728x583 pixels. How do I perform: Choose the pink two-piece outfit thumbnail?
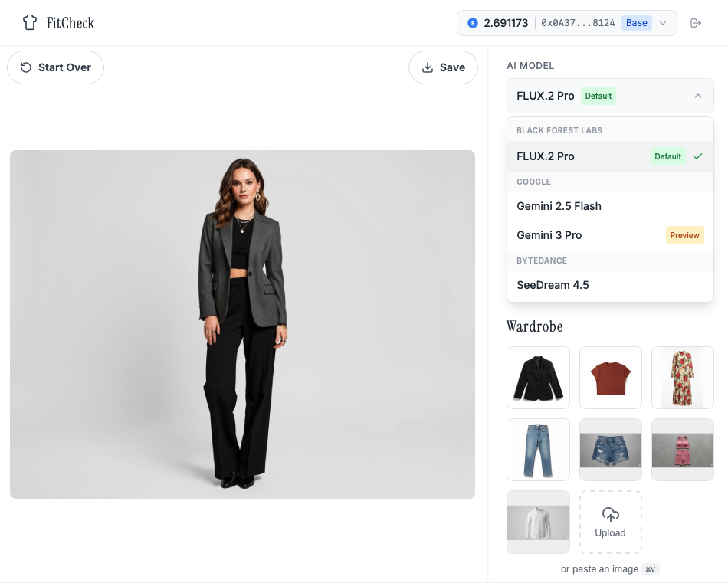[x=682, y=450]
